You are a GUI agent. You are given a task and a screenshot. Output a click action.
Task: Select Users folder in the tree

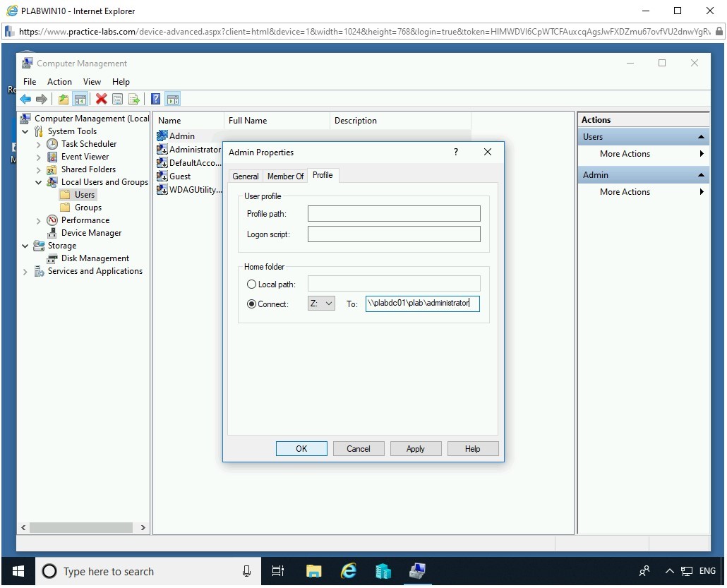click(85, 195)
